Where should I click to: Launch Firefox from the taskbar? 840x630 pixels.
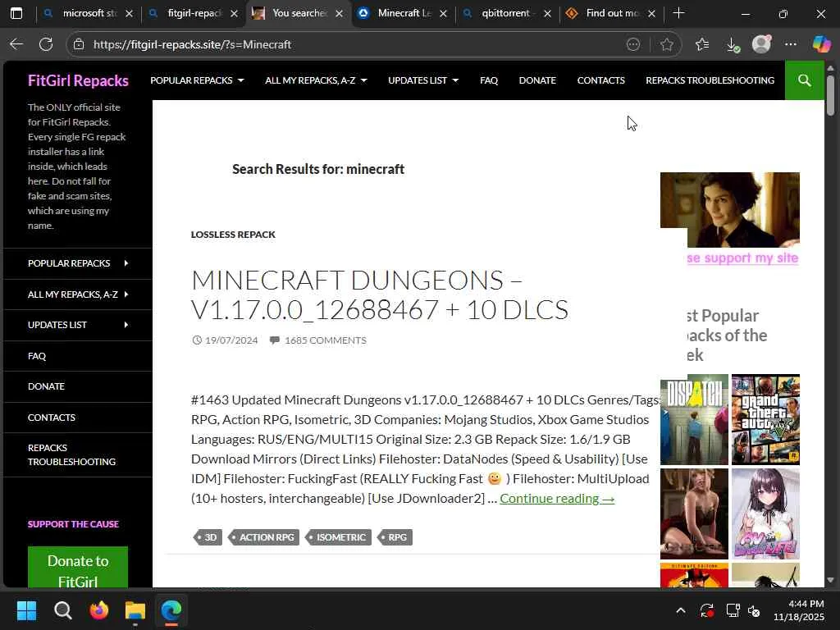(x=99, y=610)
